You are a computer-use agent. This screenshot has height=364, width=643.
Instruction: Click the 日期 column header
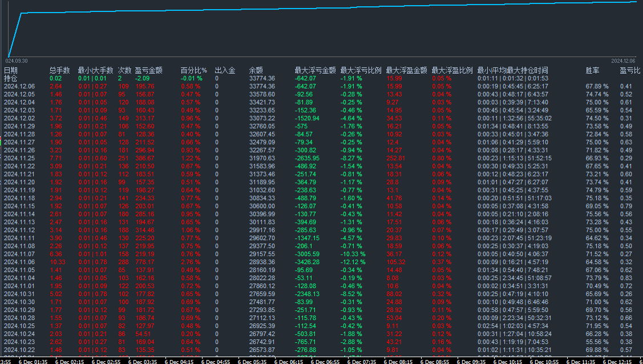coord(11,71)
